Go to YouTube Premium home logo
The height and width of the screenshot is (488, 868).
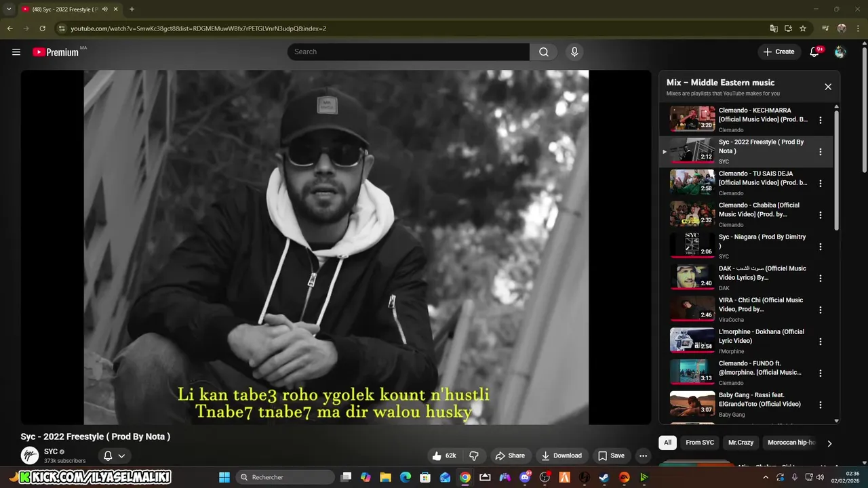tap(56, 52)
